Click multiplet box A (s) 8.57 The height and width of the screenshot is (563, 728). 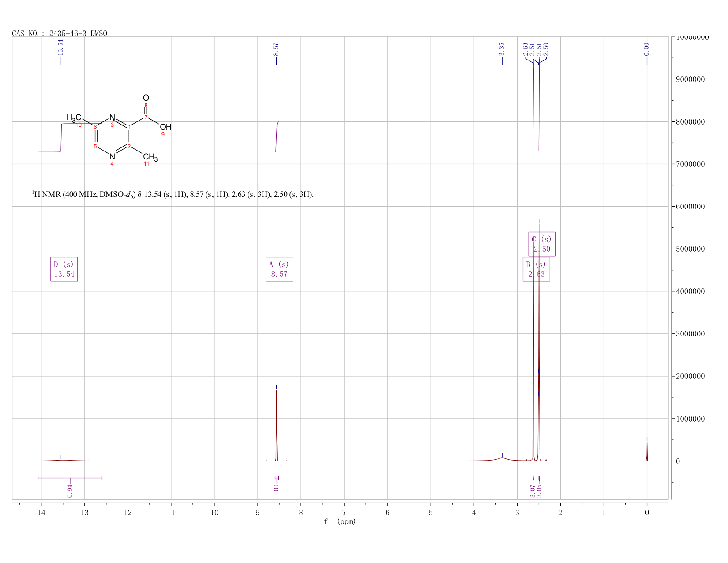(x=279, y=269)
